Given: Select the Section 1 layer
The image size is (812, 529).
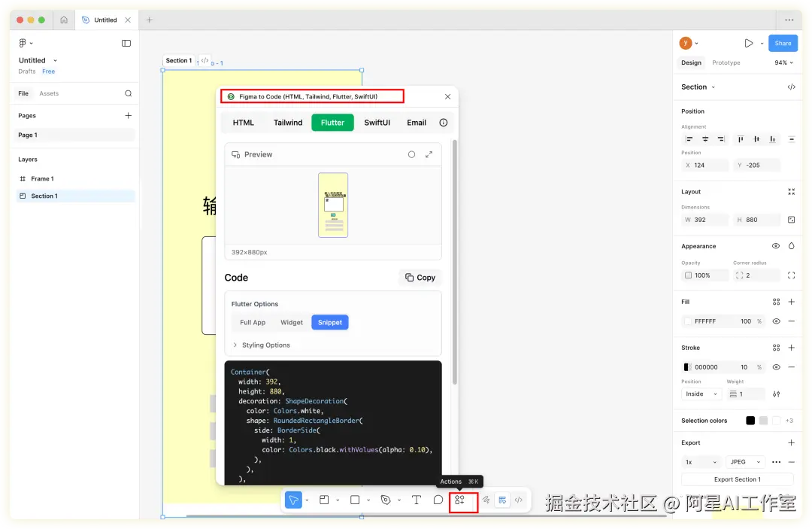Looking at the screenshot, I should tap(76, 196).
